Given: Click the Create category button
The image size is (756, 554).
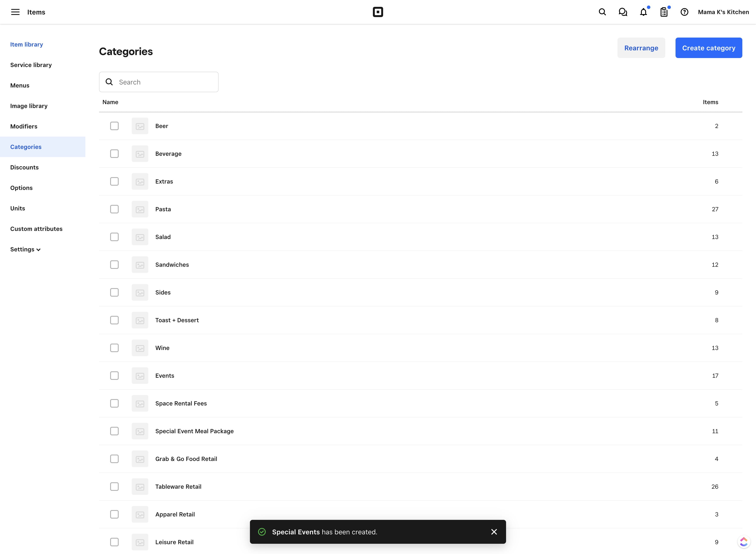Looking at the screenshot, I should [x=709, y=48].
